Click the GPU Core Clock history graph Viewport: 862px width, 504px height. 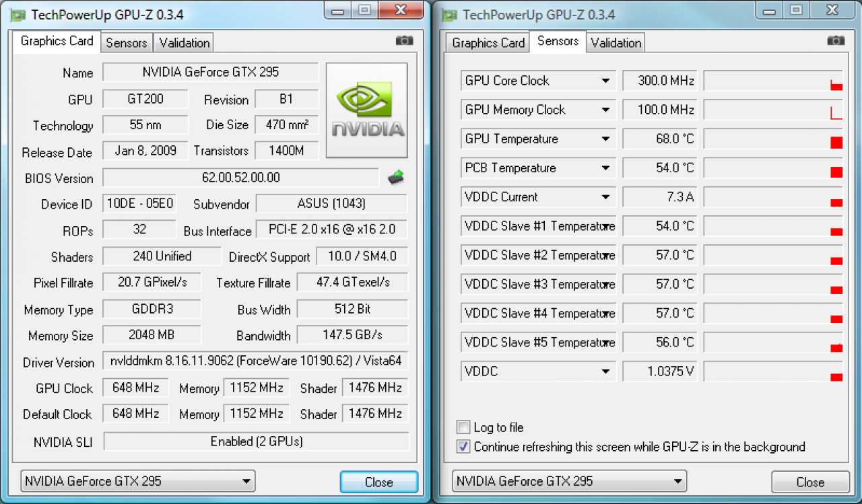pyautogui.click(x=774, y=81)
